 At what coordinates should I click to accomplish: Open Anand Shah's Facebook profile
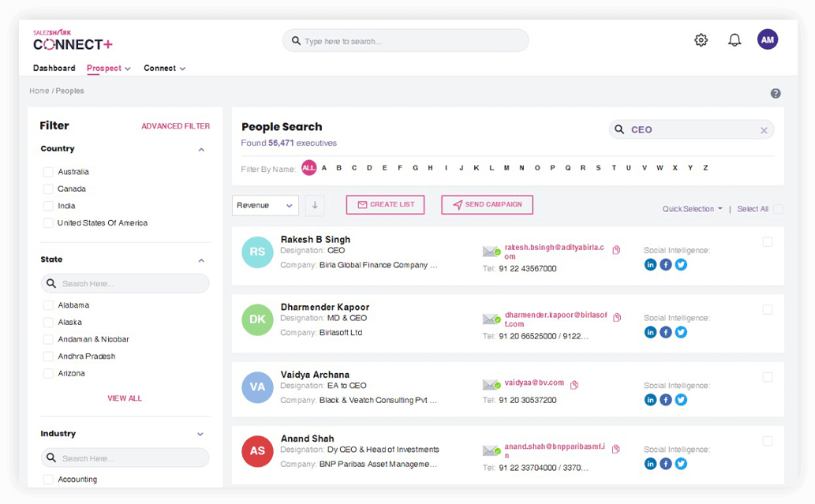(x=666, y=464)
